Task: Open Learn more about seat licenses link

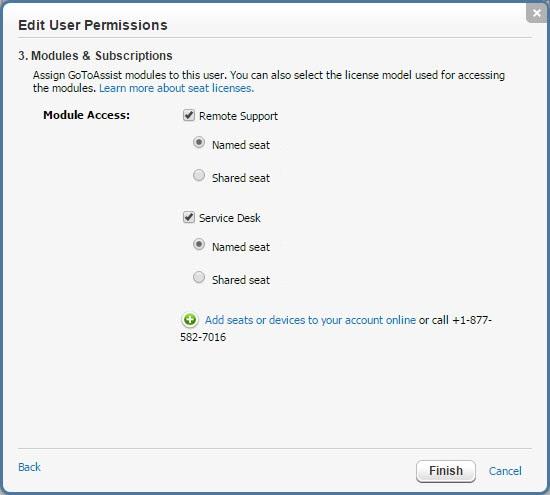Action: click(x=176, y=88)
